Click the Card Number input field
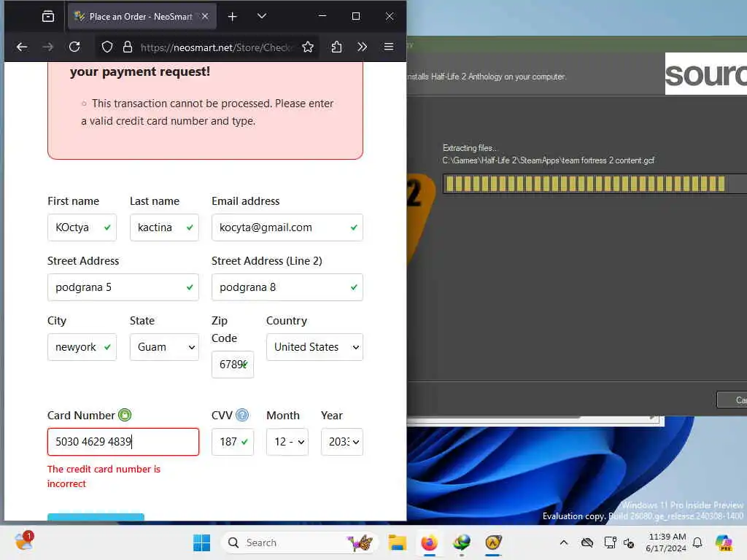747x560 pixels. 123,442
